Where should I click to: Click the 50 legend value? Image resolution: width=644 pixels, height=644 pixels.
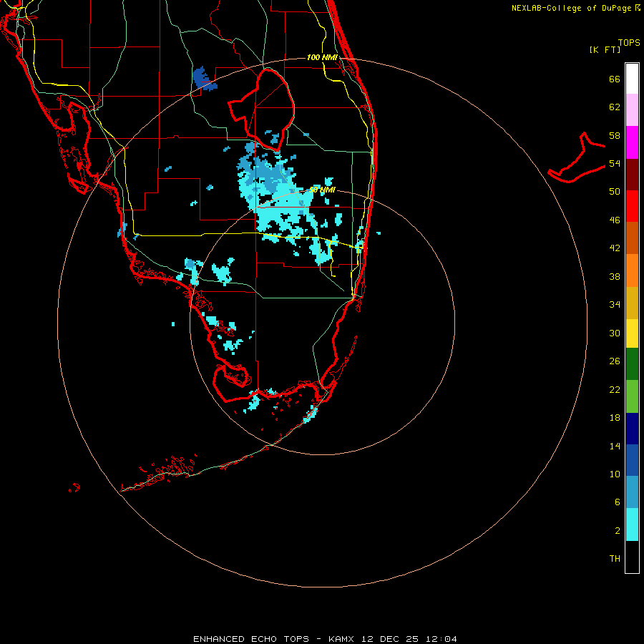tap(615, 192)
